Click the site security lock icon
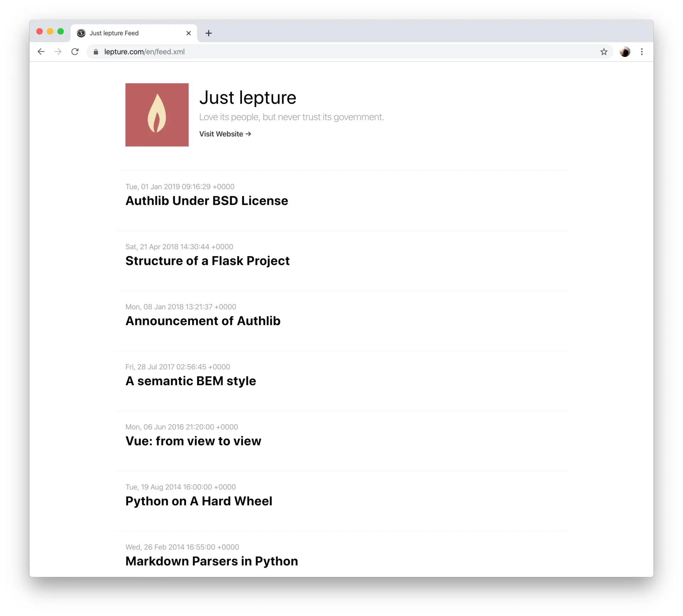The height and width of the screenshot is (616, 683). tap(95, 52)
